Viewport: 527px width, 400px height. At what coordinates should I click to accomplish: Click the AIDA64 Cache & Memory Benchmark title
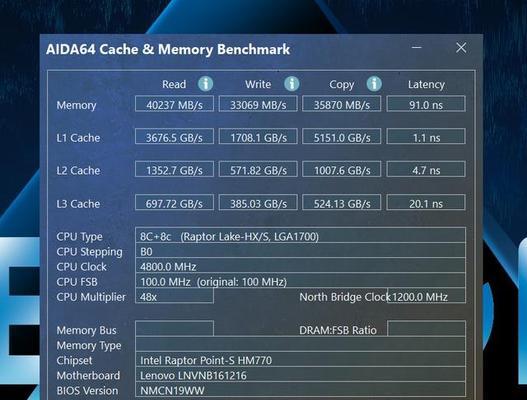pyautogui.click(x=168, y=49)
